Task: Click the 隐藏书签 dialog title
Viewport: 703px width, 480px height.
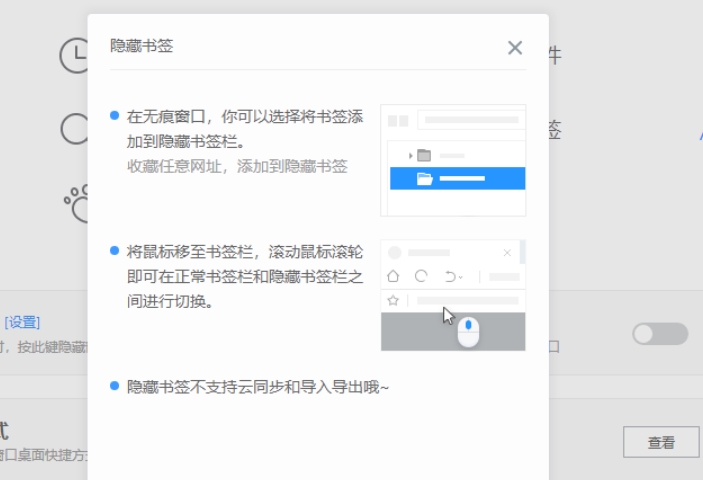Action: tap(142, 46)
